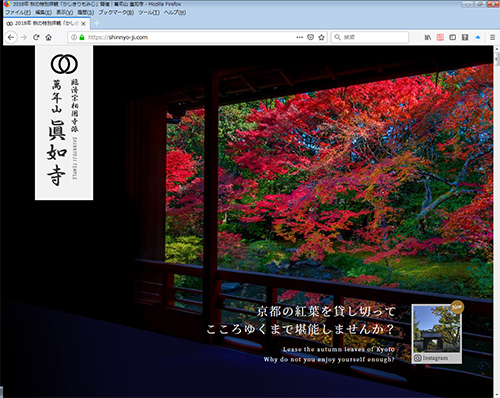Open the ファイル menu
Viewport: 500px width, 398px height.
tap(18, 12)
